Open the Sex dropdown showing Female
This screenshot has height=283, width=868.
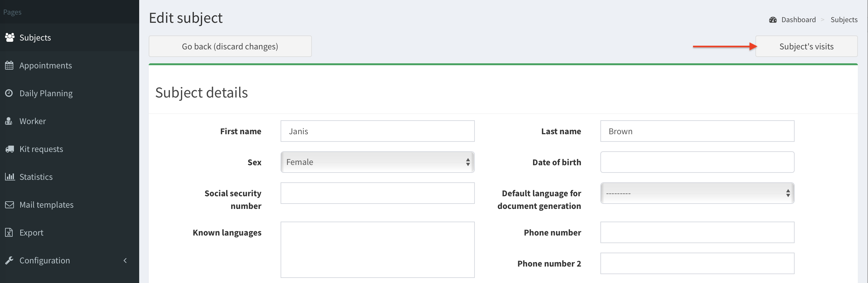tap(377, 162)
